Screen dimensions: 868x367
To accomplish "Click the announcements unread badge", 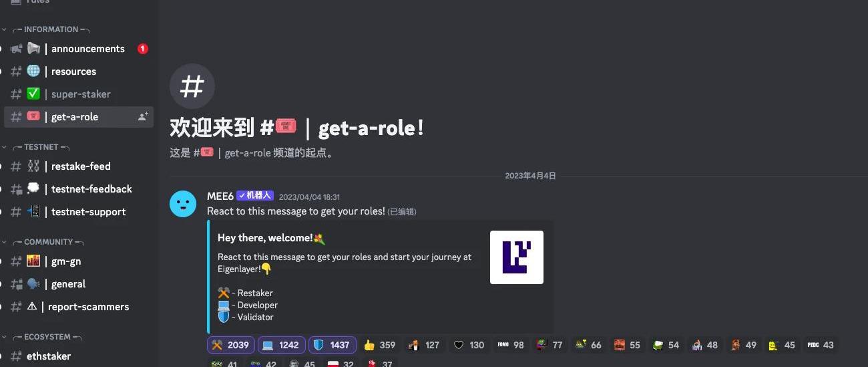I will click(x=142, y=49).
